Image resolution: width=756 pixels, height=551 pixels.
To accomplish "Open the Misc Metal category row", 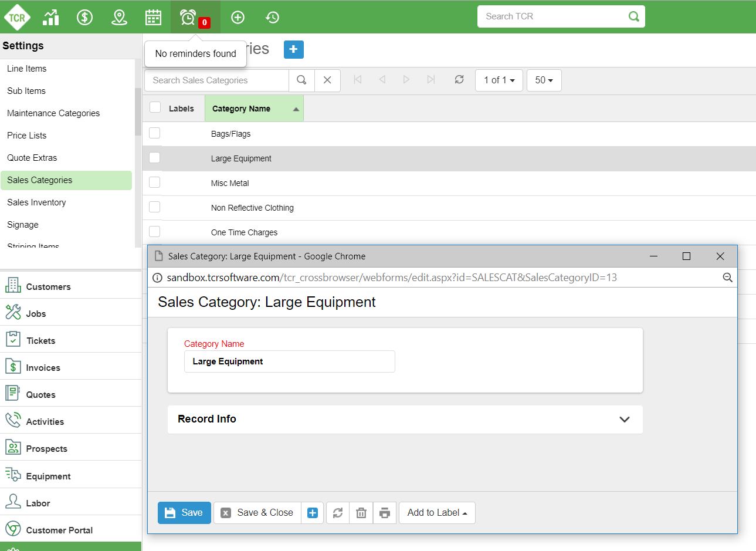I will 449,183.
